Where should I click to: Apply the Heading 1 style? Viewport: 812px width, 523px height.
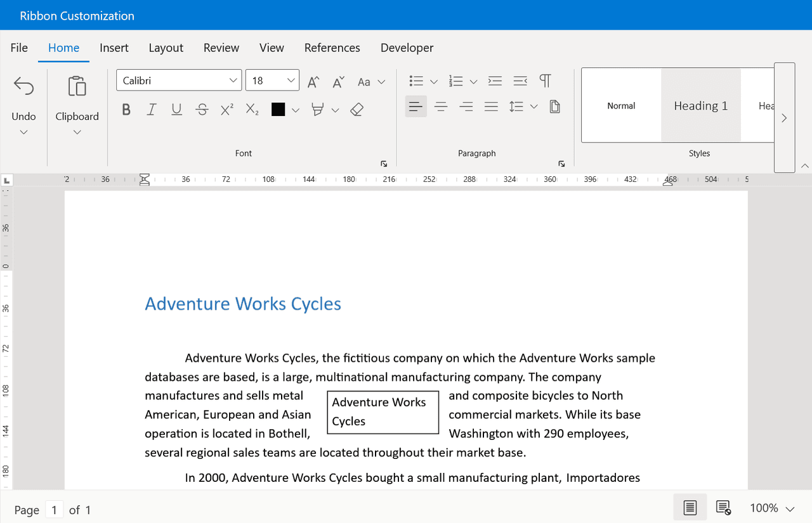coord(701,105)
